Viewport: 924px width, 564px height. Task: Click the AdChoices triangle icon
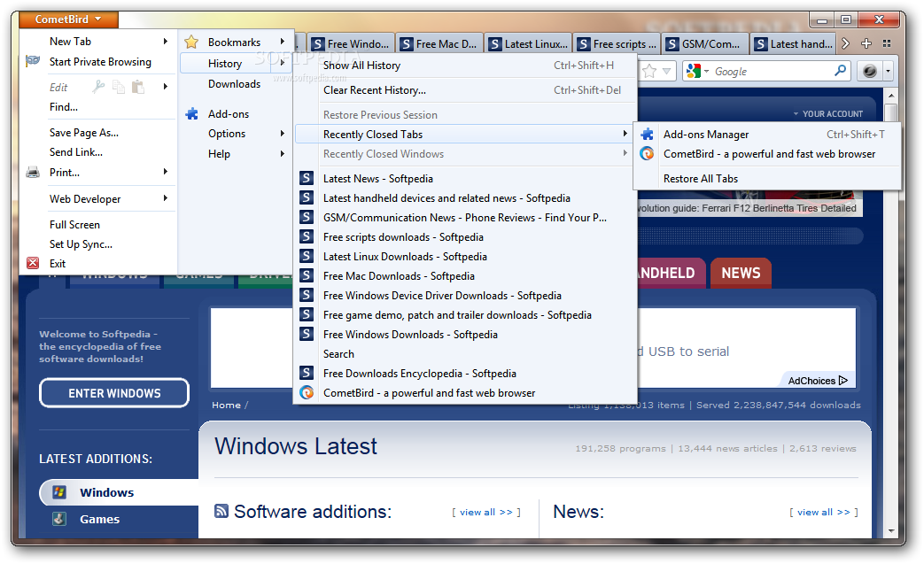pyautogui.click(x=843, y=381)
